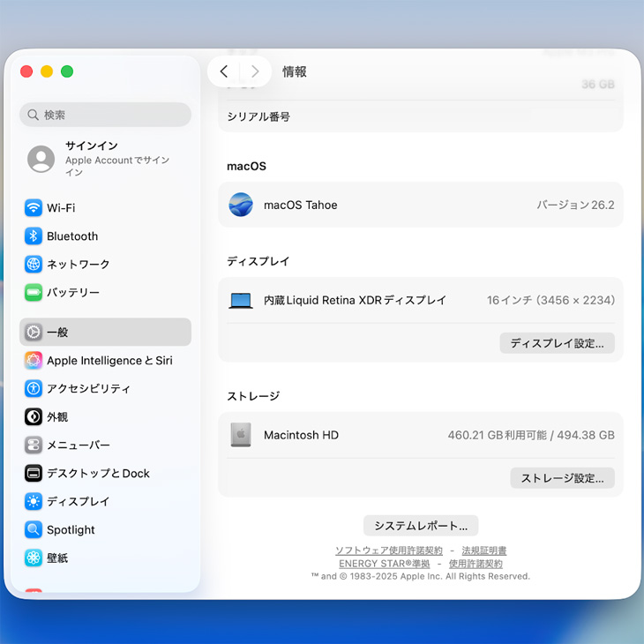The width and height of the screenshot is (644, 644).
Task: Select the ネットワーク globe icon
Action: (x=34, y=265)
